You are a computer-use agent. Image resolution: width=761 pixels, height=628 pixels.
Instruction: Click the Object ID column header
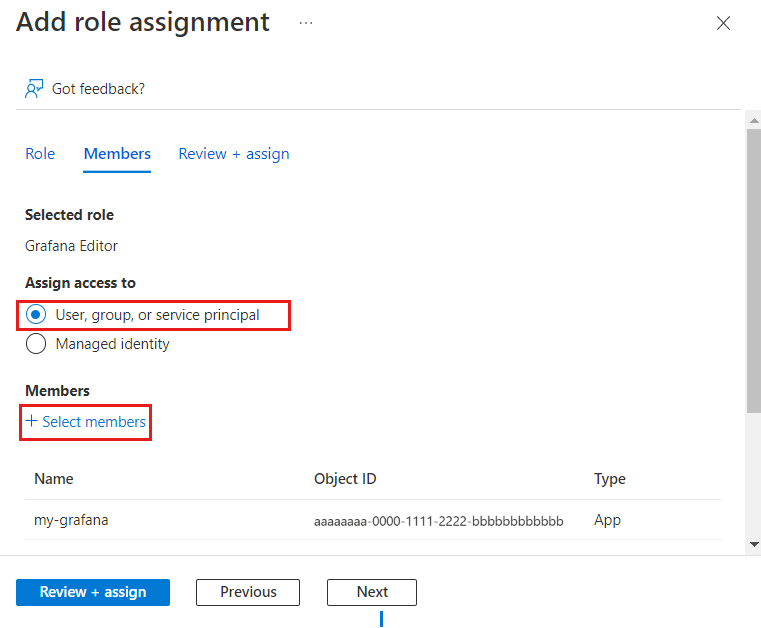345,479
